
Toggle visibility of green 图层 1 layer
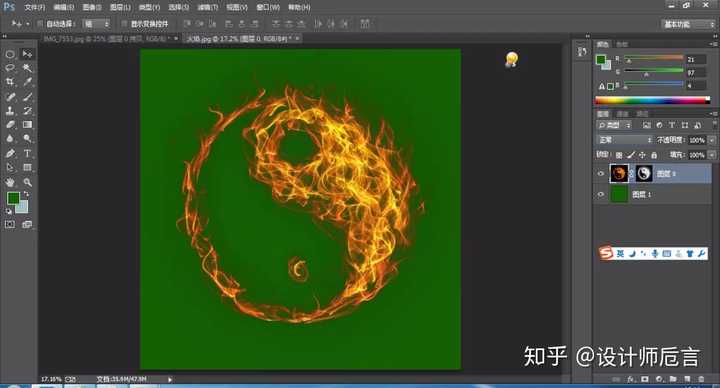(601, 194)
